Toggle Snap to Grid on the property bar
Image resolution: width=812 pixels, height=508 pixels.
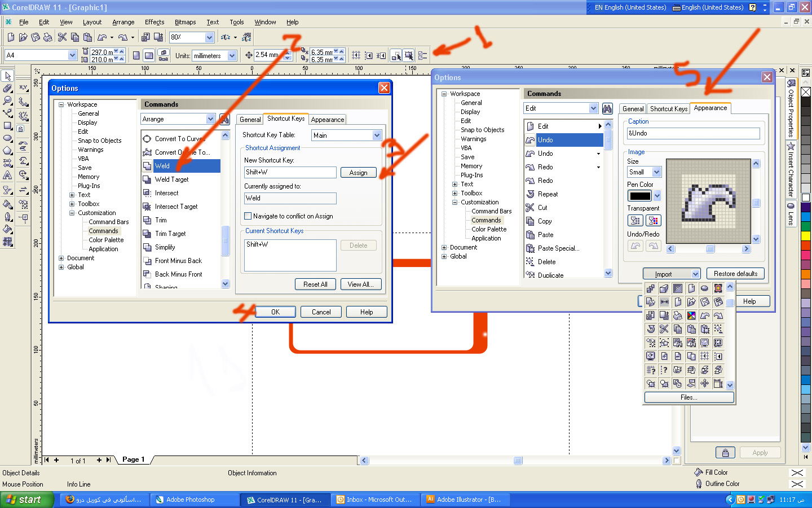(x=356, y=55)
